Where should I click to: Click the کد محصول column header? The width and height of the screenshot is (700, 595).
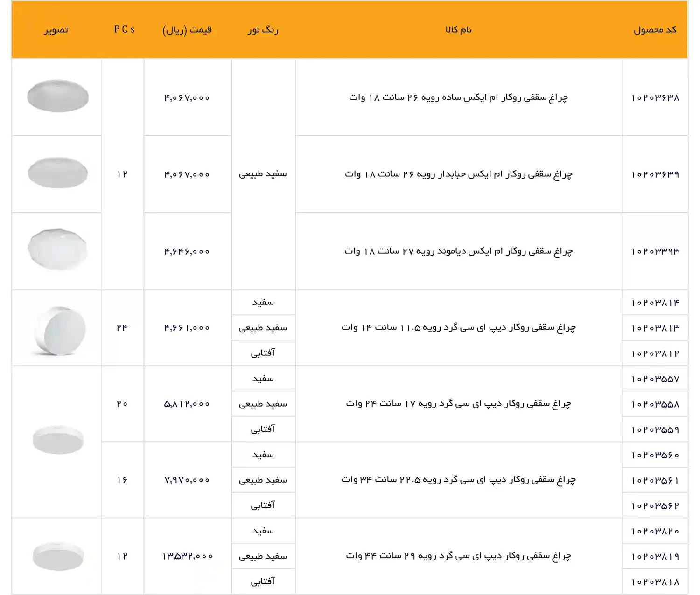click(655, 29)
